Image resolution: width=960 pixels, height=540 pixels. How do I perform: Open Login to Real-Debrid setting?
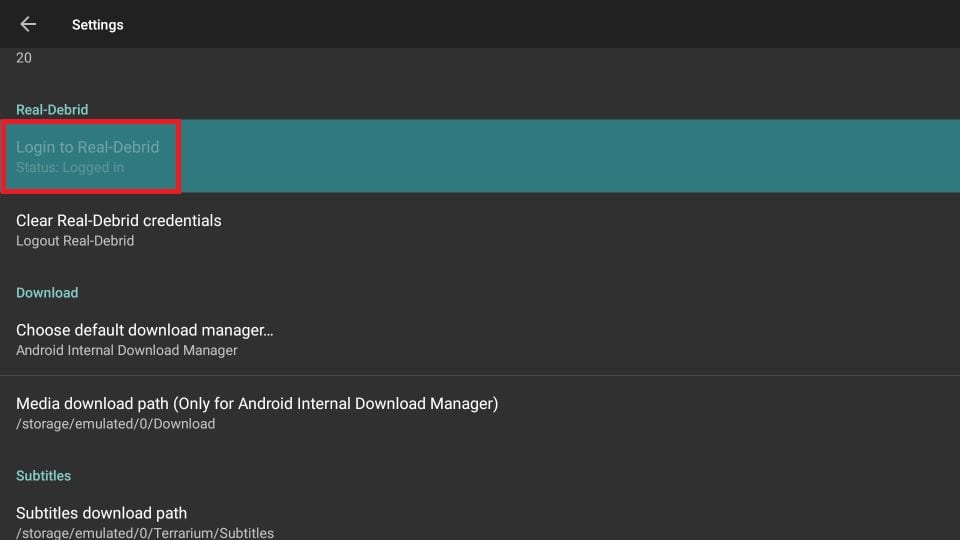point(480,156)
